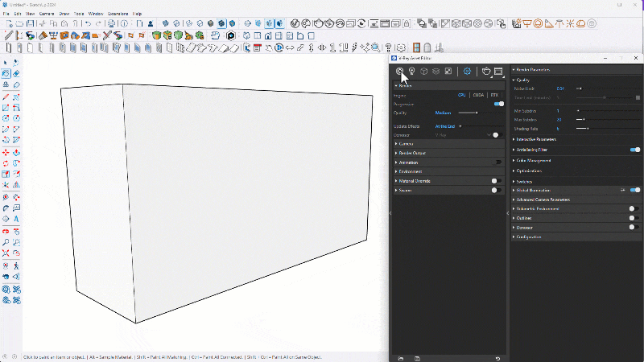Enable the Volumetric Environment switch
The width and height of the screenshot is (644, 362).
pos(634,209)
